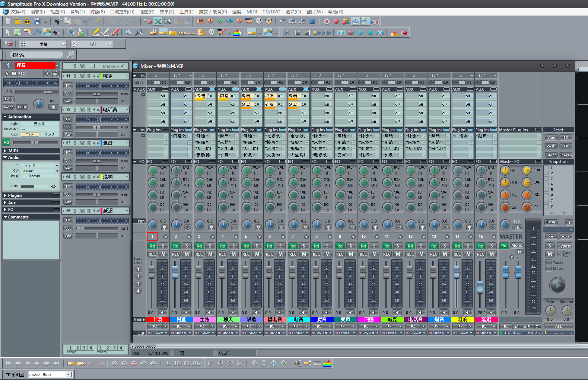This screenshot has width=588, height=380.
Task: Click the magnet snap icon beside grid dropdown
Action: (x=9, y=44)
